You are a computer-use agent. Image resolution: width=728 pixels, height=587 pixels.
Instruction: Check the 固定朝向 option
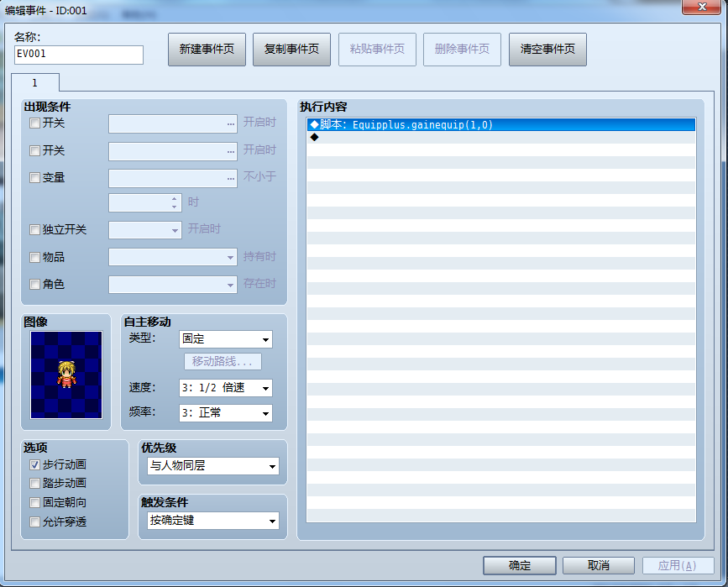click(x=34, y=502)
